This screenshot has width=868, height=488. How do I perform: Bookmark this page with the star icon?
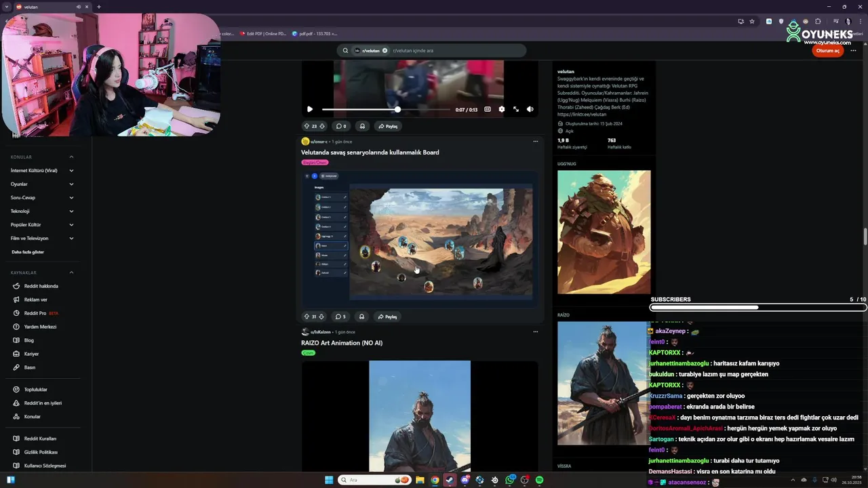point(752,21)
